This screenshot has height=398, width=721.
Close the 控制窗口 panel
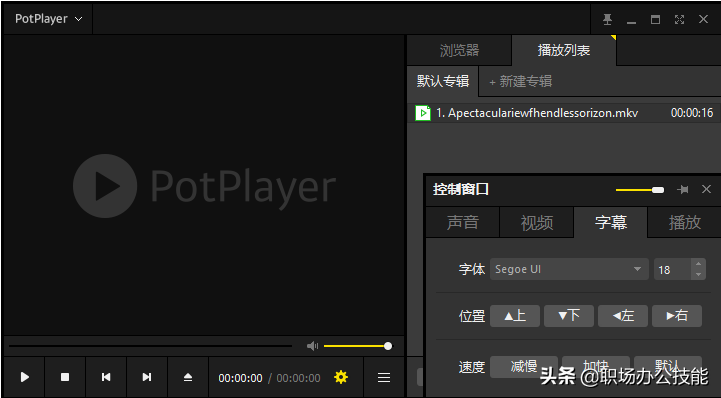pos(706,189)
